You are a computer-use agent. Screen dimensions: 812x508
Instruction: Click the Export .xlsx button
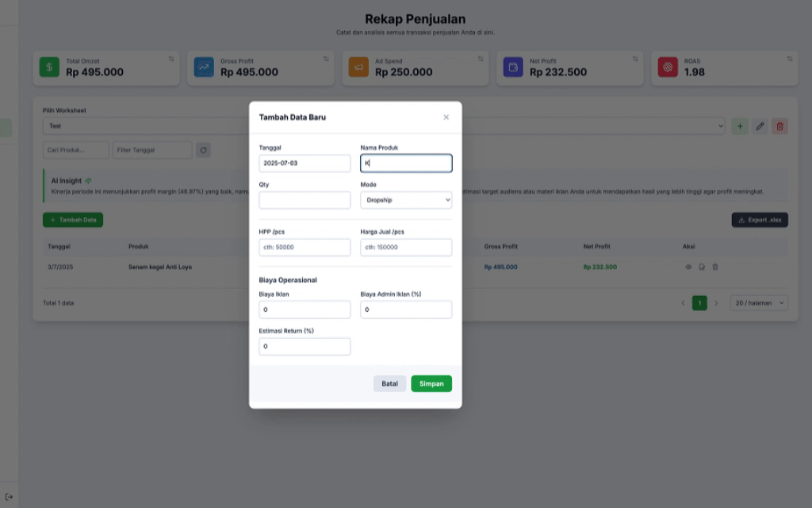pyautogui.click(x=759, y=220)
